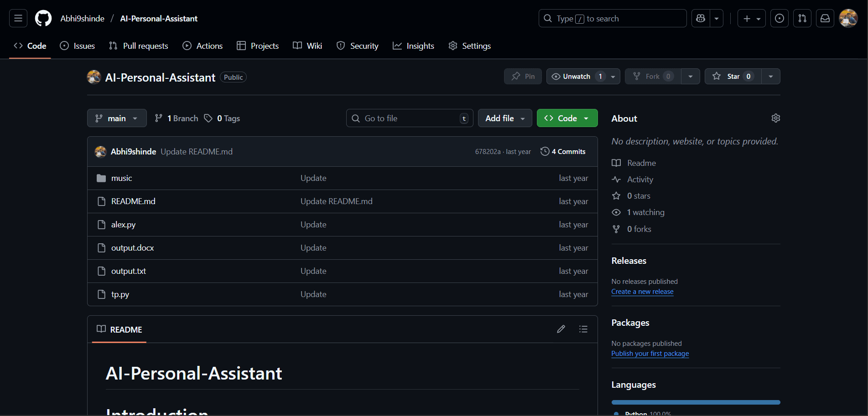The image size is (868, 416).
Task: Click the Python language bar
Action: (x=696, y=402)
